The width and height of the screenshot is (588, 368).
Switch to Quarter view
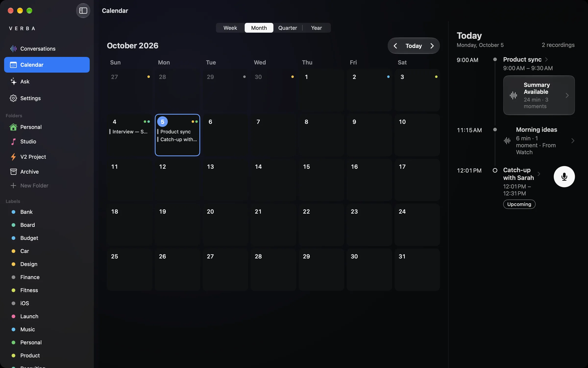(288, 28)
